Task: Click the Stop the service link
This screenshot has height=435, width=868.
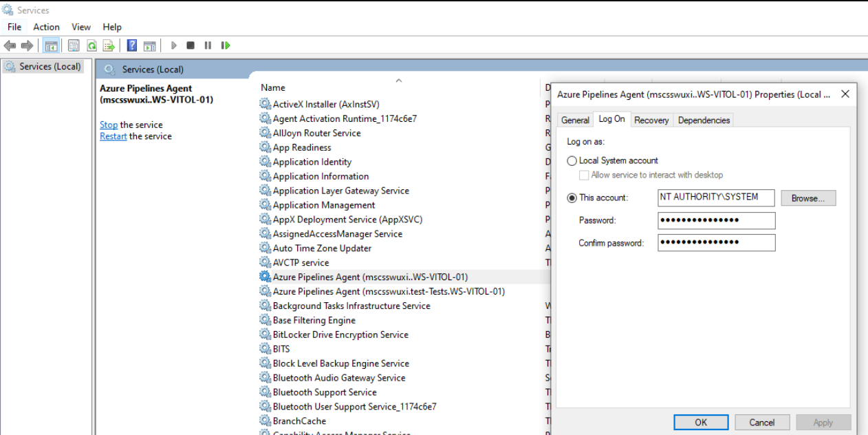Action: click(x=109, y=125)
